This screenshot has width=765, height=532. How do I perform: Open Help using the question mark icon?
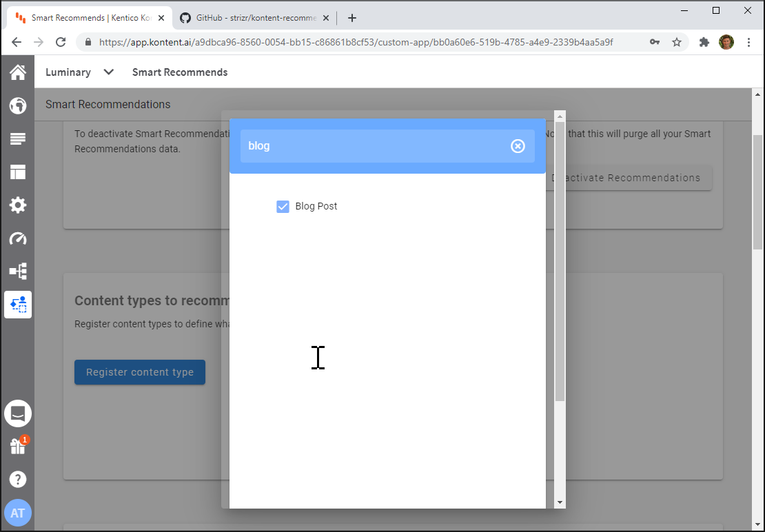tap(17, 479)
